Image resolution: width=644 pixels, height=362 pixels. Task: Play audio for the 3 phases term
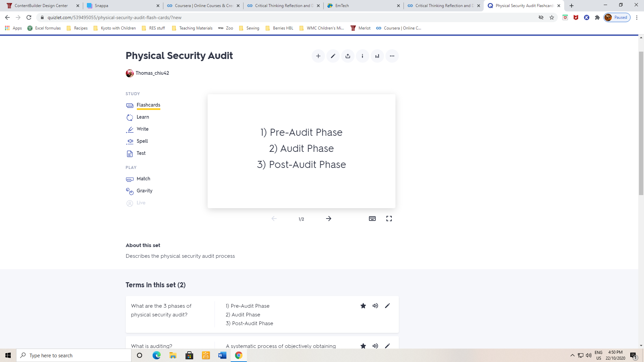point(375,306)
